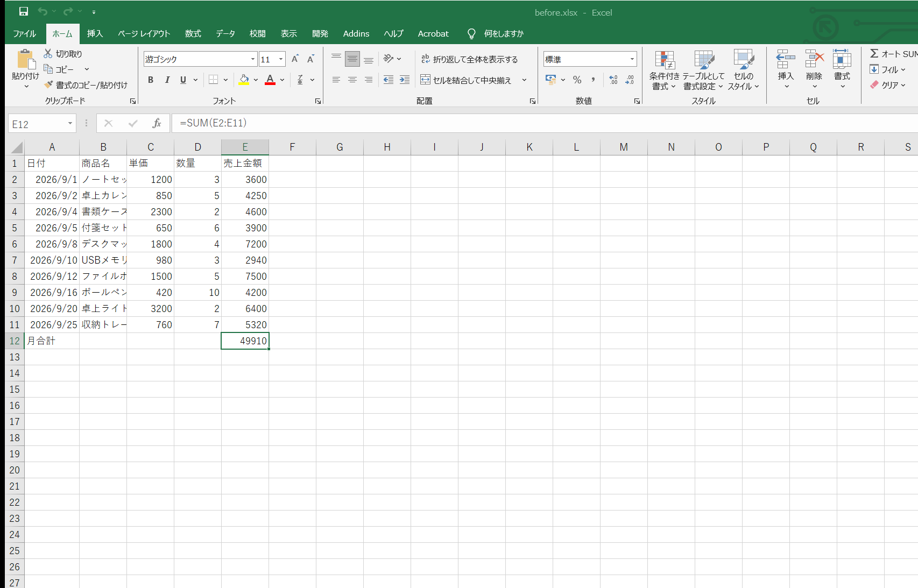The image size is (918, 588).
Task: Apply comma style number format
Action: click(x=593, y=80)
